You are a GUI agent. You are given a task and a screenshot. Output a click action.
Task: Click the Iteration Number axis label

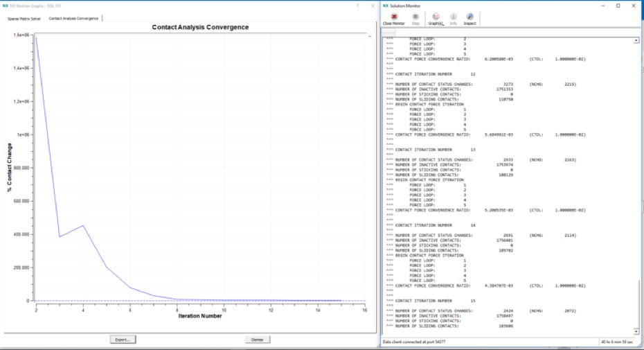click(x=200, y=316)
